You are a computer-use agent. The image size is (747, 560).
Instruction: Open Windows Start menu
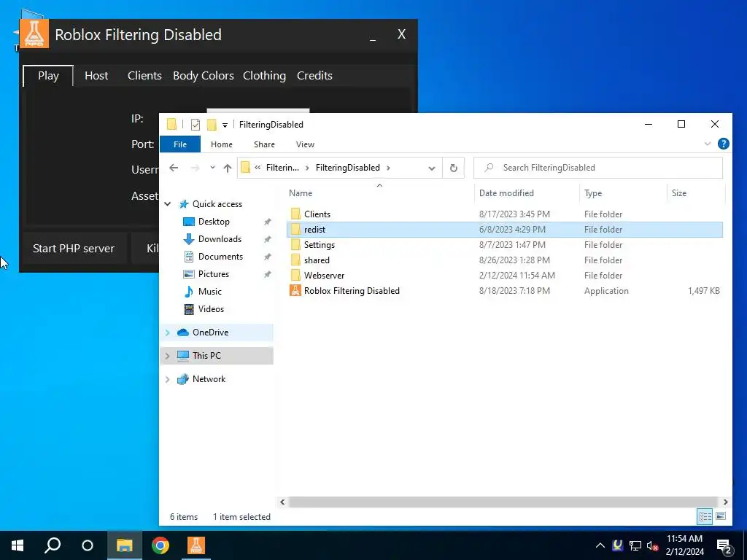click(x=18, y=545)
